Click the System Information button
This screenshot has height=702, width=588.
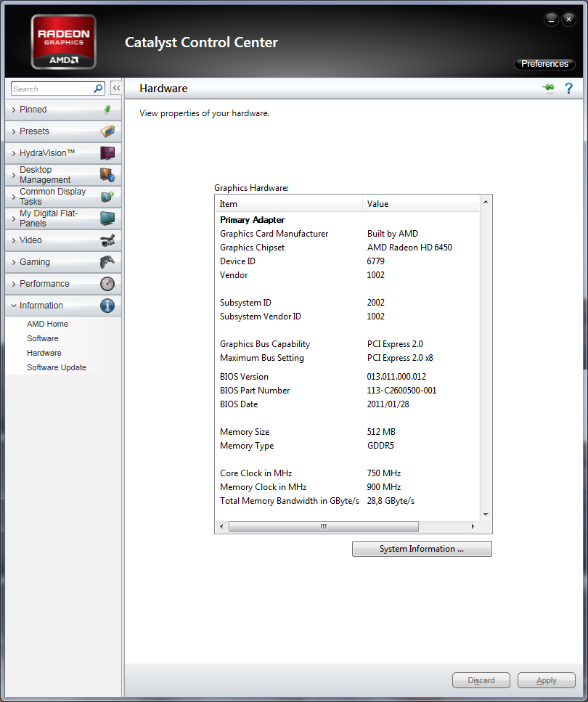tap(422, 549)
